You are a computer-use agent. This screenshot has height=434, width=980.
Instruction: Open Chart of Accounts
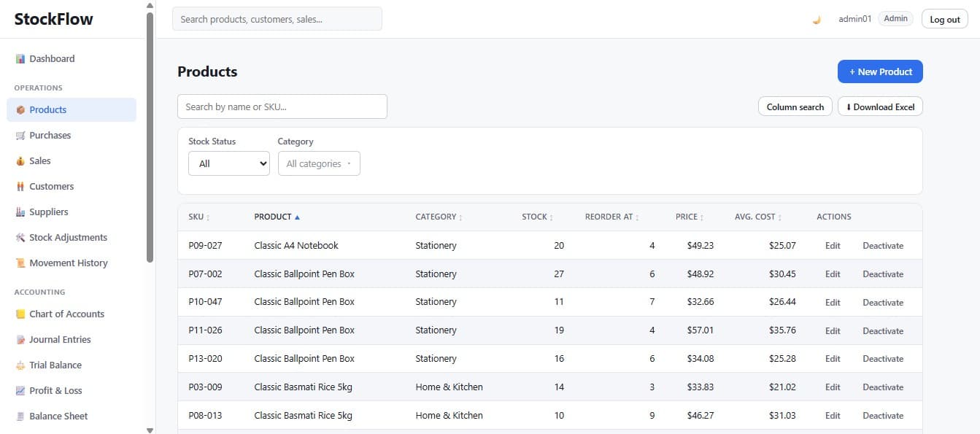[x=72, y=314]
